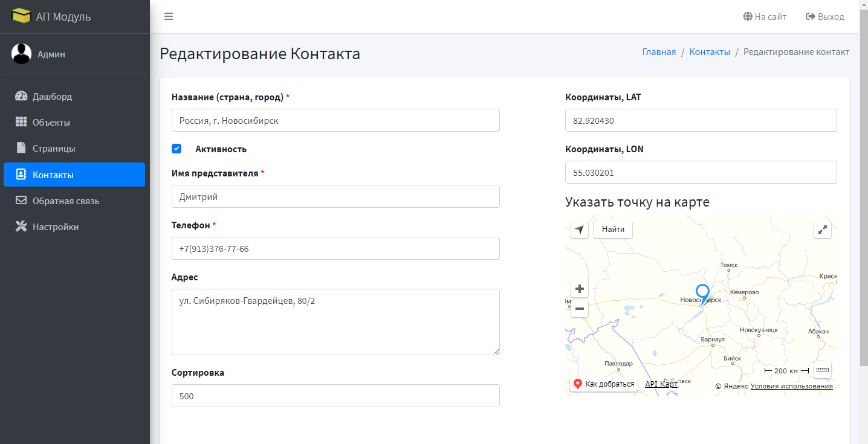Focus the Сортировка field
The height and width of the screenshot is (444, 868).
pos(335,396)
